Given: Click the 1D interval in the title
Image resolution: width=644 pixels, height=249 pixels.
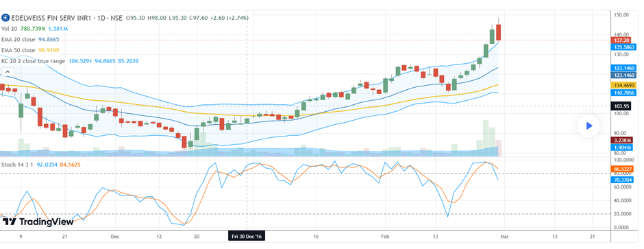Looking at the screenshot, I should click(x=101, y=18).
